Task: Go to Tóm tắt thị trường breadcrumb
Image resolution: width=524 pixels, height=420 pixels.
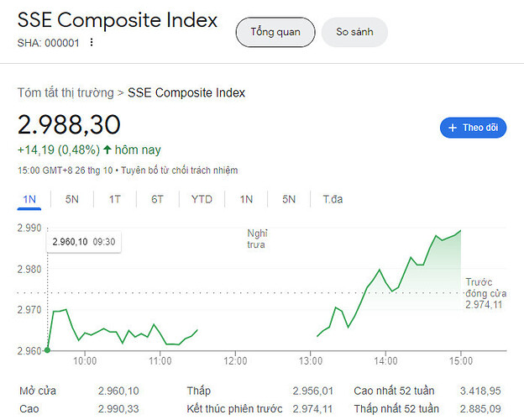Action: tap(65, 92)
